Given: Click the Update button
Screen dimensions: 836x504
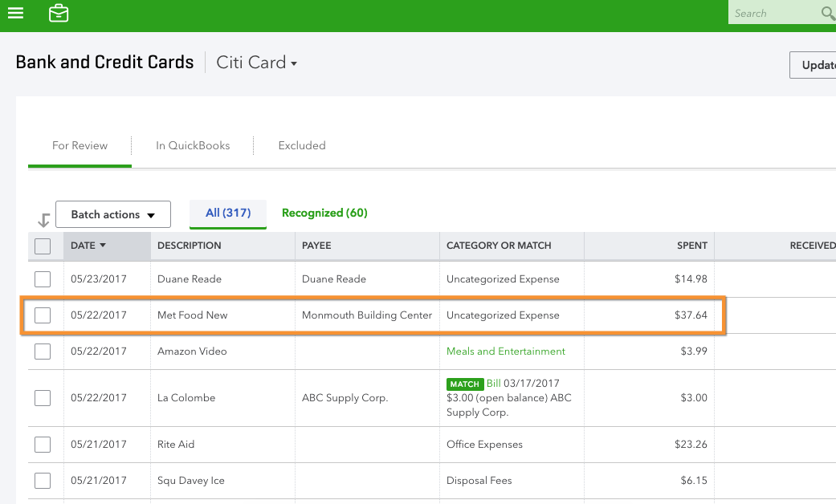Looking at the screenshot, I should [818, 64].
